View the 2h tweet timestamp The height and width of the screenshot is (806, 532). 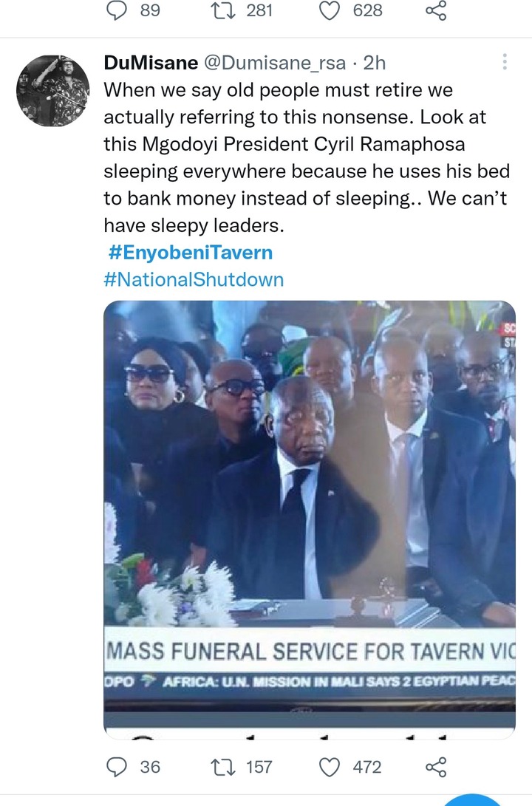pos(374,63)
